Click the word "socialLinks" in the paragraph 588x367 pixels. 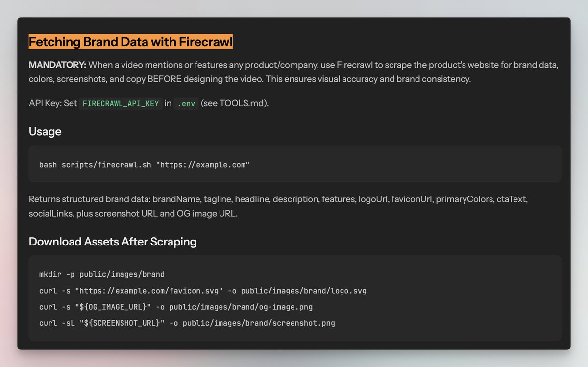point(51,214)
